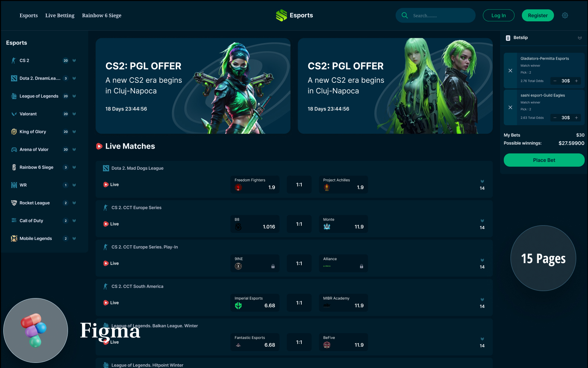Open Live Betting in top navigation
The height and width of the screenshot is (368, 588).
point(60,15)
